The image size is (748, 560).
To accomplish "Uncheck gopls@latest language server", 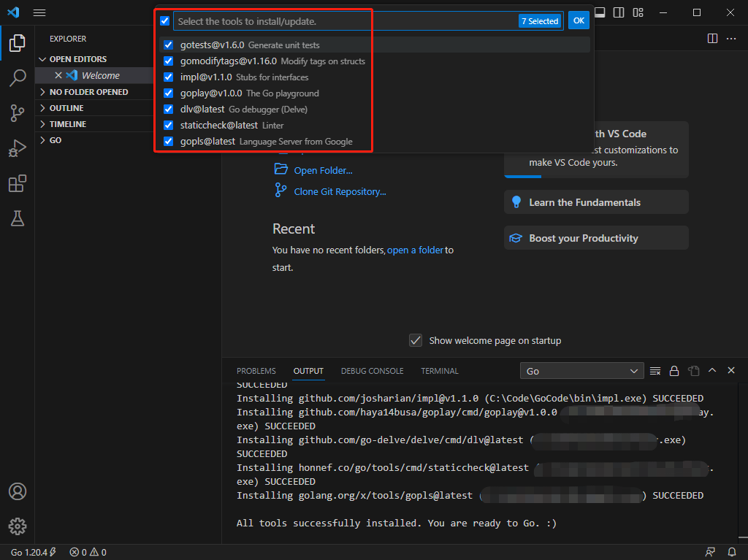I will pos(169,141).
